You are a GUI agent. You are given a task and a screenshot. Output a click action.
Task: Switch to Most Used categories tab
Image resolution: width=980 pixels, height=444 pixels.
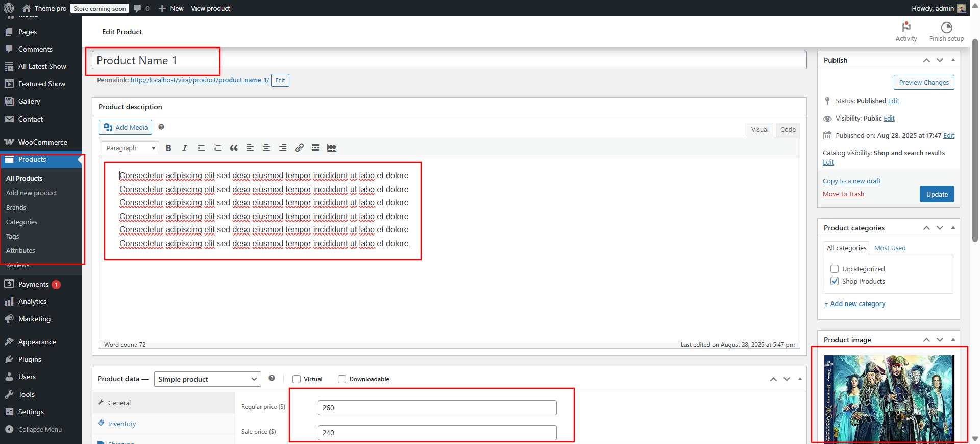click(x=890, y=248)
